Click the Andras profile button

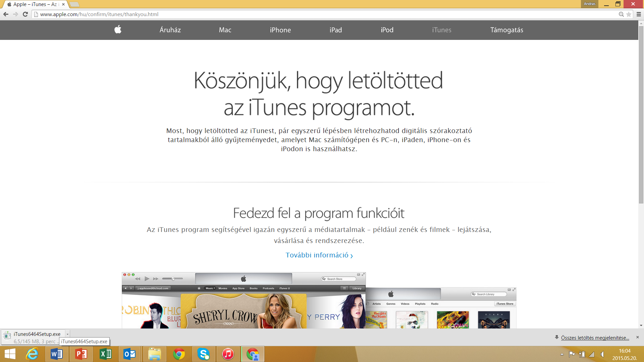point(589,4)
